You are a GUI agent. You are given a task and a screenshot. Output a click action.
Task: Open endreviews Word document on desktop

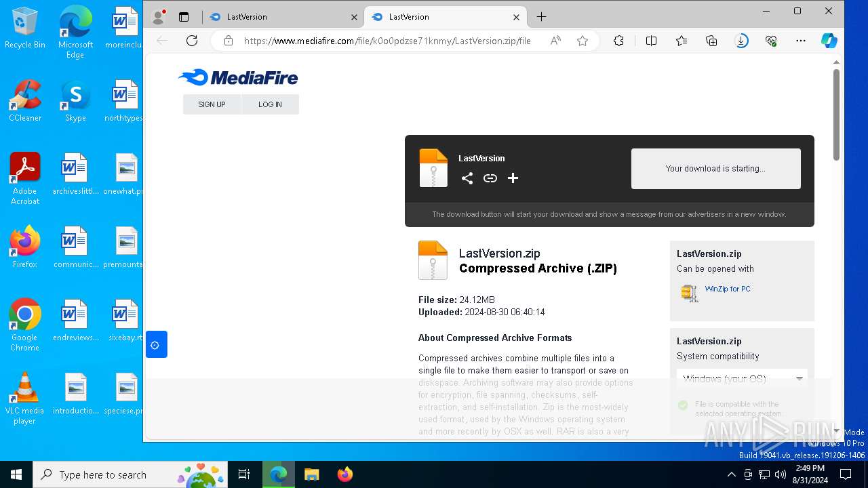pyautogui.click(x=75, y=320)
